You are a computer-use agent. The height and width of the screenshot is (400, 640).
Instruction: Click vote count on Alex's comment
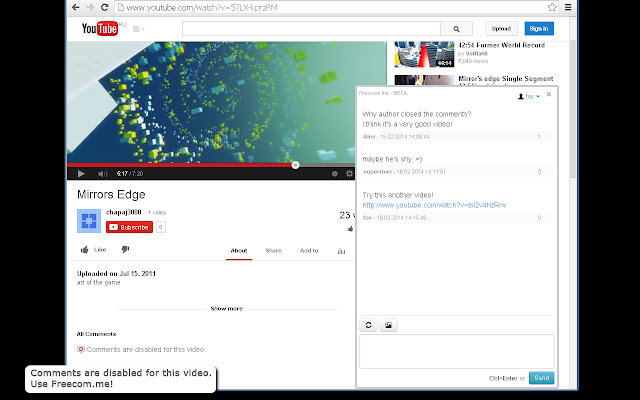[x=539, y=137]
